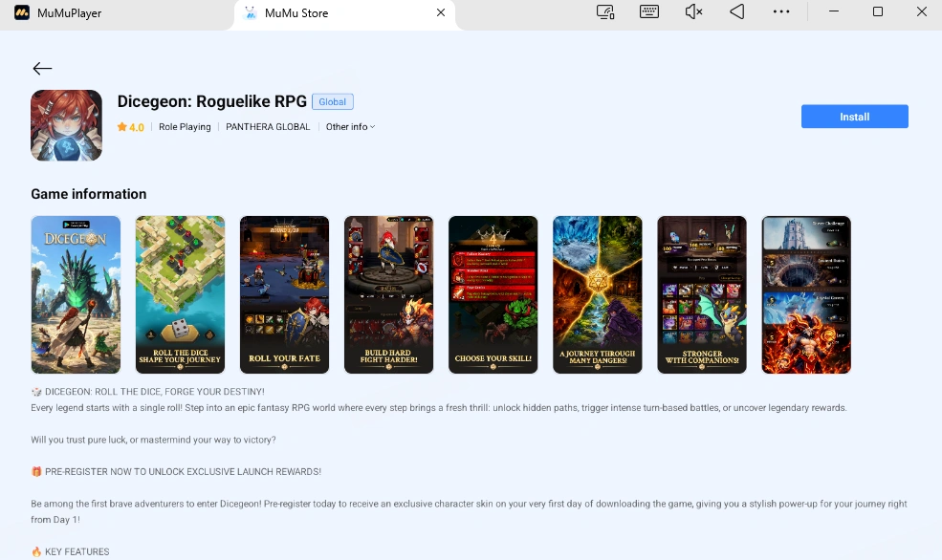This screenshot has height=560, width=942.
Task: Open the Roll Your Fate screenshot
Action: pyautogui.click(x=284, y=294)
